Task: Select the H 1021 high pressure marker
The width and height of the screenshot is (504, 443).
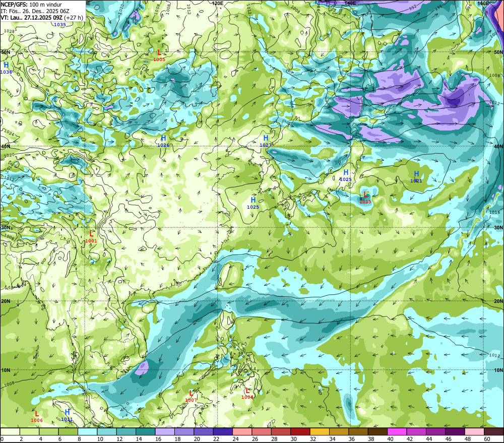Action: [416, 177]
